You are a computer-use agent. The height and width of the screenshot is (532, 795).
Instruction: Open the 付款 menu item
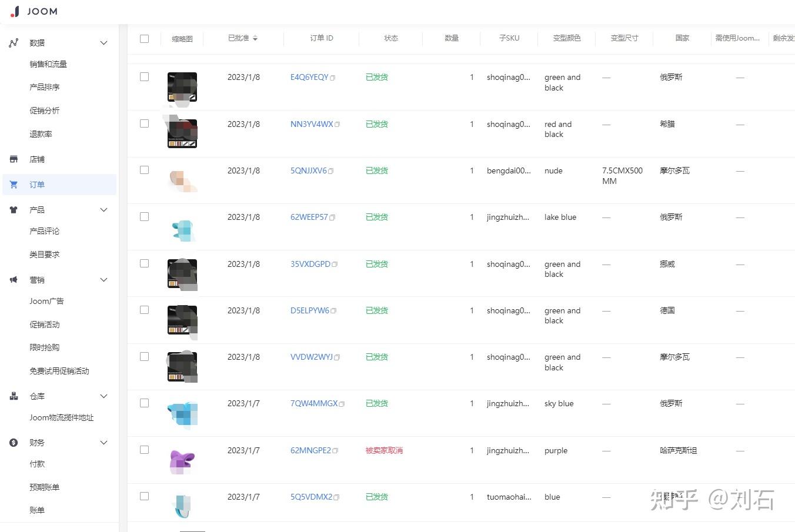[x=37, y=464]
